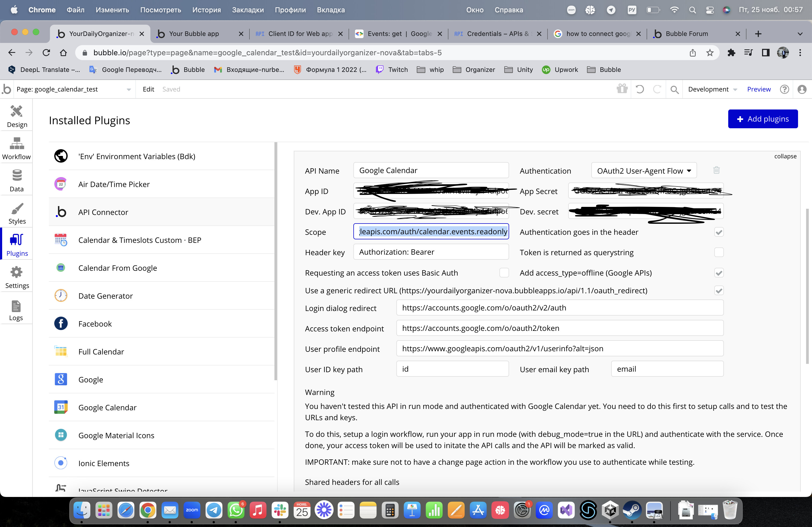Click the Add plugins button
This screenshot has width=812, height=527.
763,119
